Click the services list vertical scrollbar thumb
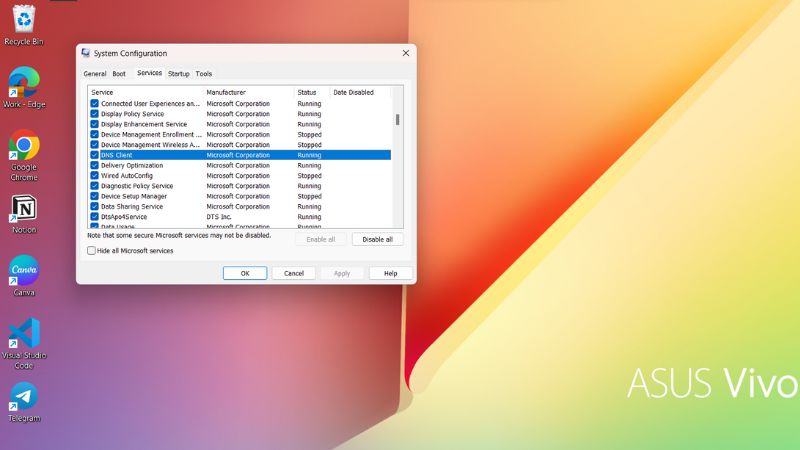This screenshot has width=800, height=450. click(397, 119)
